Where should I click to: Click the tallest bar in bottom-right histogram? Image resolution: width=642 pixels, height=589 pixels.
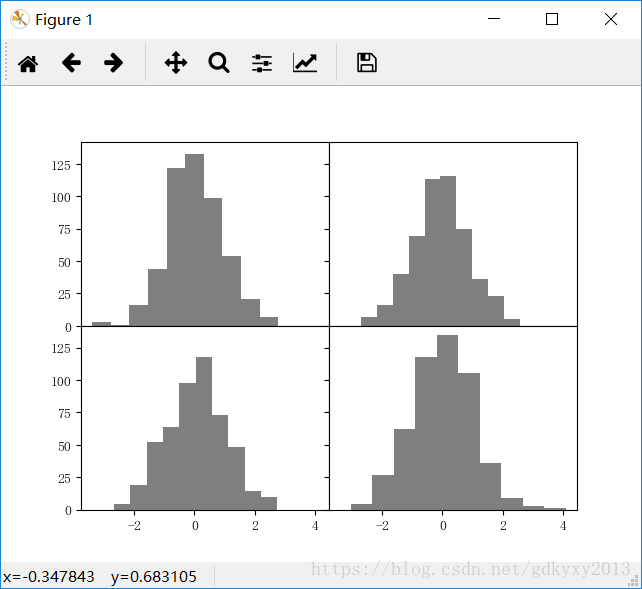click(447, 422)
